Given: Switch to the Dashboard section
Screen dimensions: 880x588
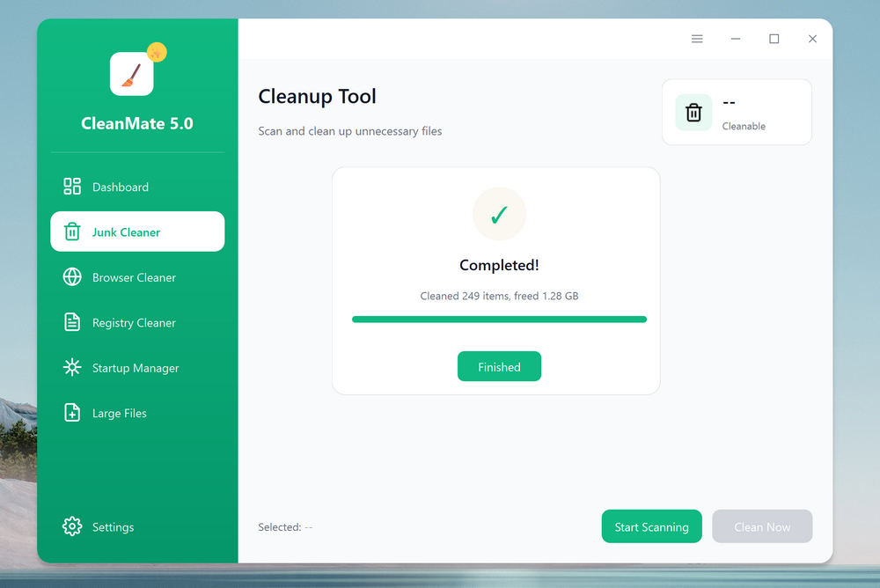Looking at the screenshot, I should point(121,187).
